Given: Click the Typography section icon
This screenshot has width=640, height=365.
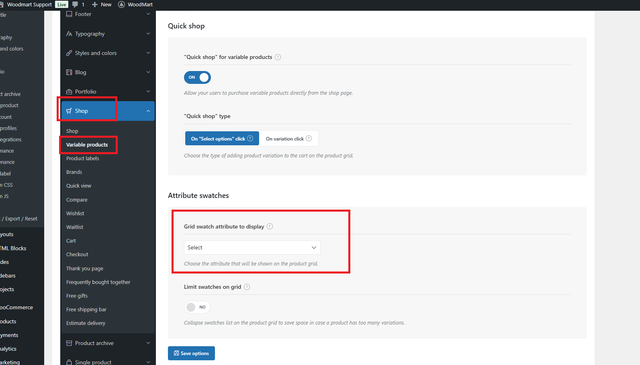Looking at the screenshot, I should tap(69, 34).
